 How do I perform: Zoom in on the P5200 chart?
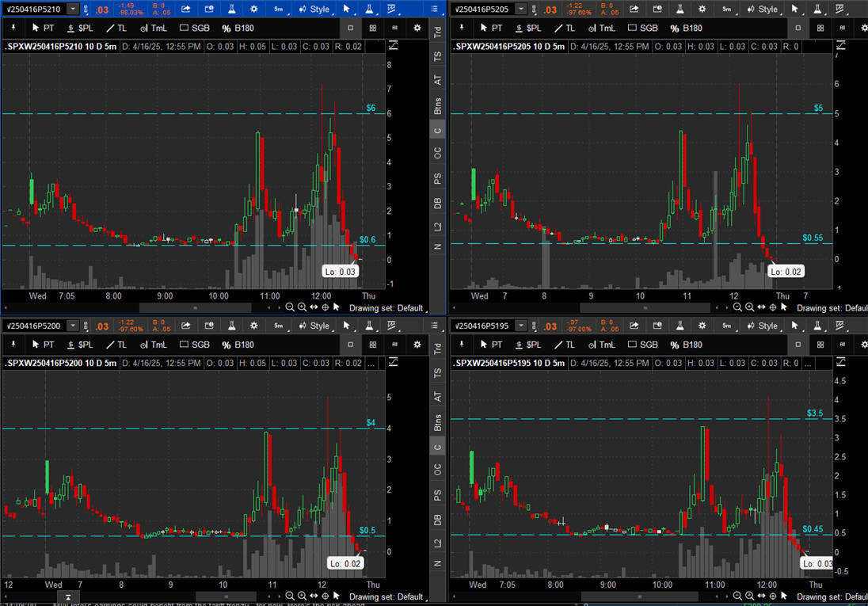[x=302, y=596]
